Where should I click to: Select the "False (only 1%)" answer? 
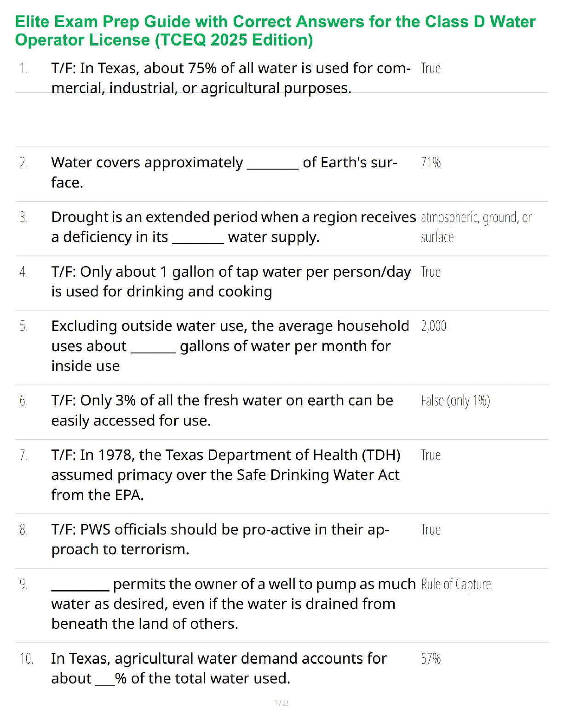(x=455, y=401)
